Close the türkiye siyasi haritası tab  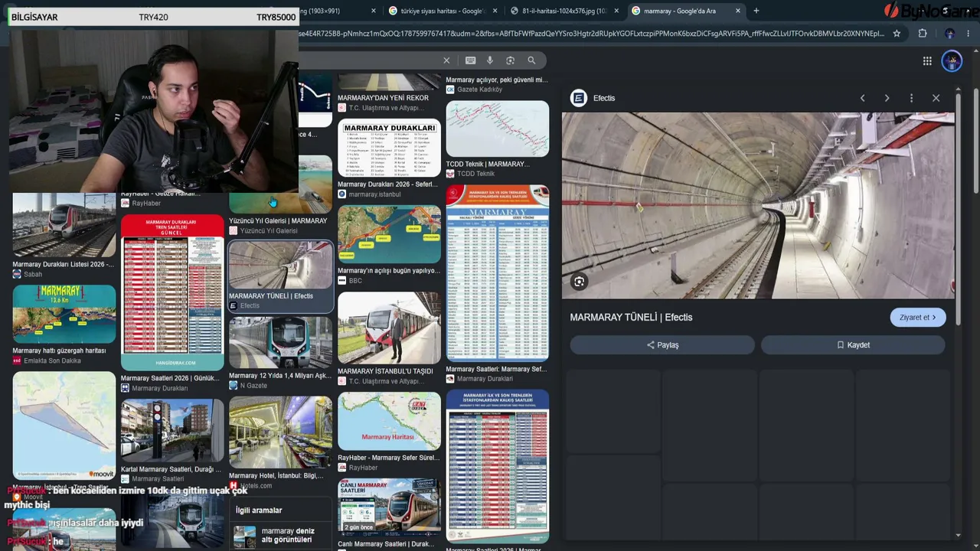[x=495, y=11]
